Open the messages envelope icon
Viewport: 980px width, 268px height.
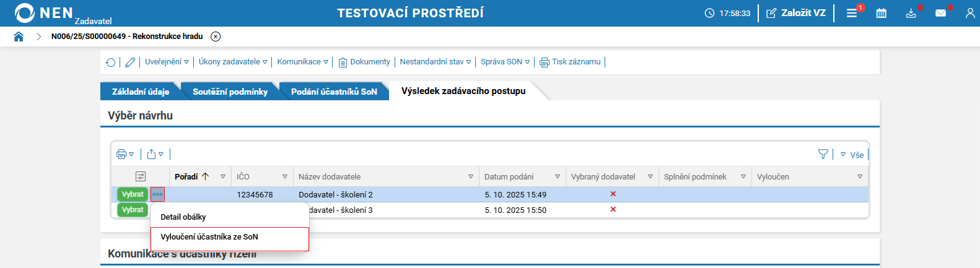pos(940,13)
